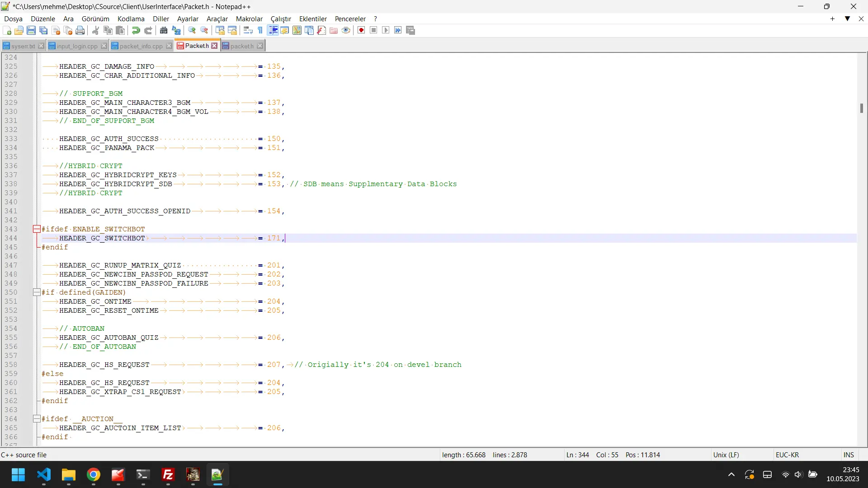
Task: Play back the recorded macro
Action: [x=386, y=30]
